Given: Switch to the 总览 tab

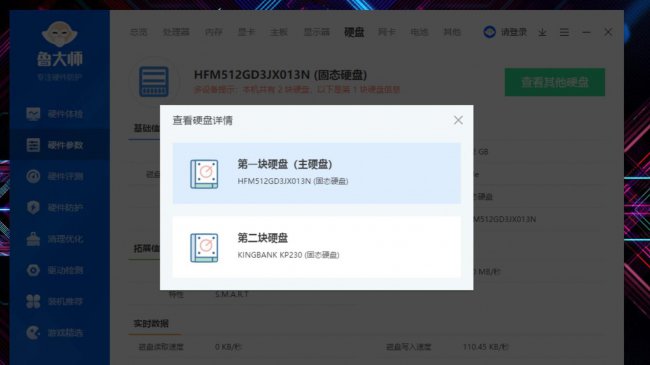Looking at the screenshot, I should (x=138, y=32).
